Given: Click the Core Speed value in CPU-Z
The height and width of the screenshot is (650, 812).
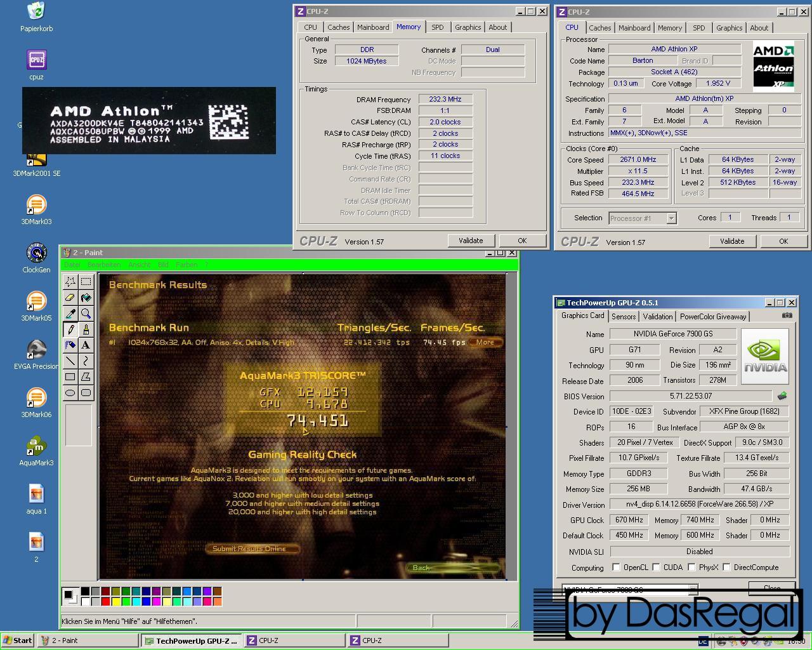Looking at the screenshot, I should [638, 159].
